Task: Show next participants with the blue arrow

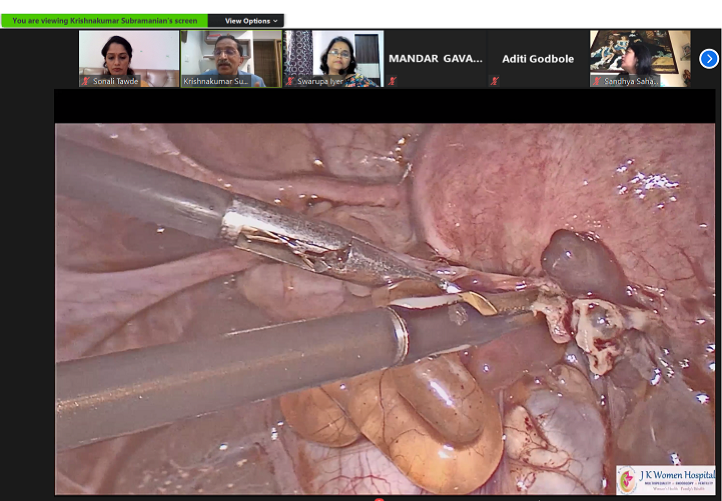Action: point(709,59)
